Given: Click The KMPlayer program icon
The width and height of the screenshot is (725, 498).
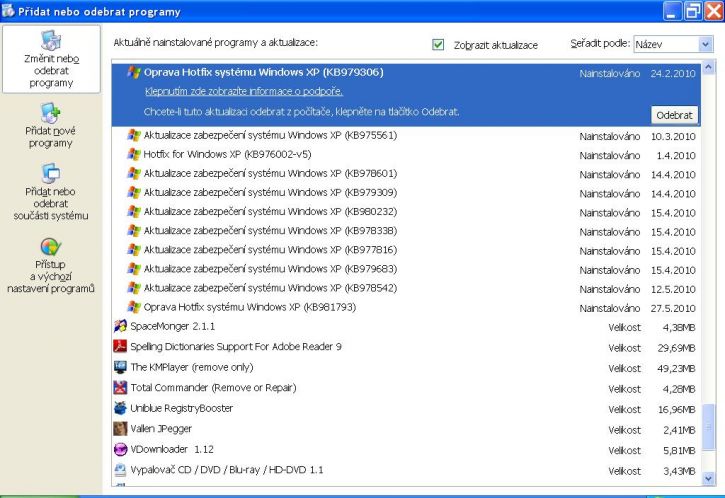Looking at the screenshot, I should point(120,367).
